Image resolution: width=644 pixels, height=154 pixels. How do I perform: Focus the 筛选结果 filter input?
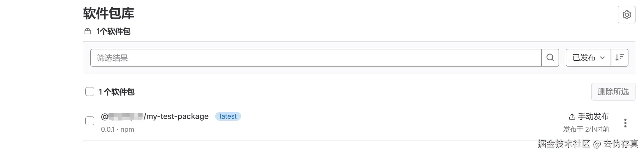click(315, 58)
